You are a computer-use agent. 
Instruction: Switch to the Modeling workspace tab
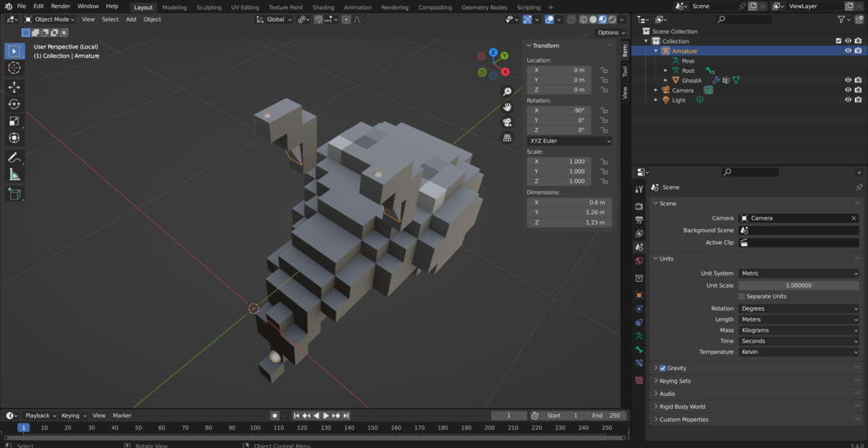[x=174, y=7]
